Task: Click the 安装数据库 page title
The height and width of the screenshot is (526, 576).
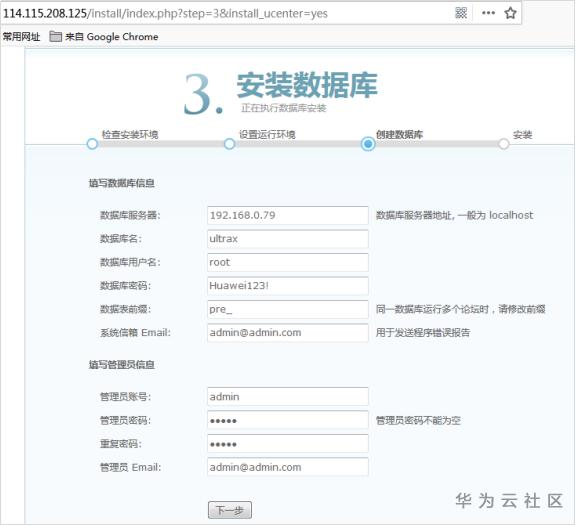Action: 307,85
